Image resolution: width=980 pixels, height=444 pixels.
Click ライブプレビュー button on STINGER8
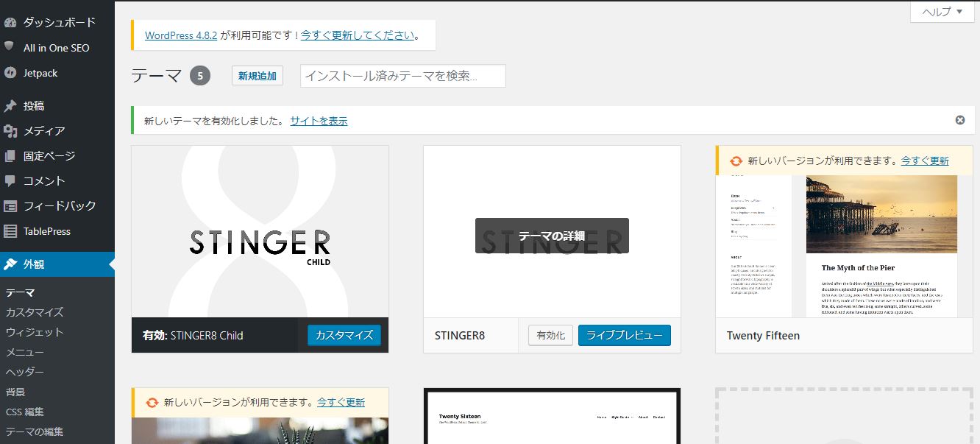[x=625, y=335]
